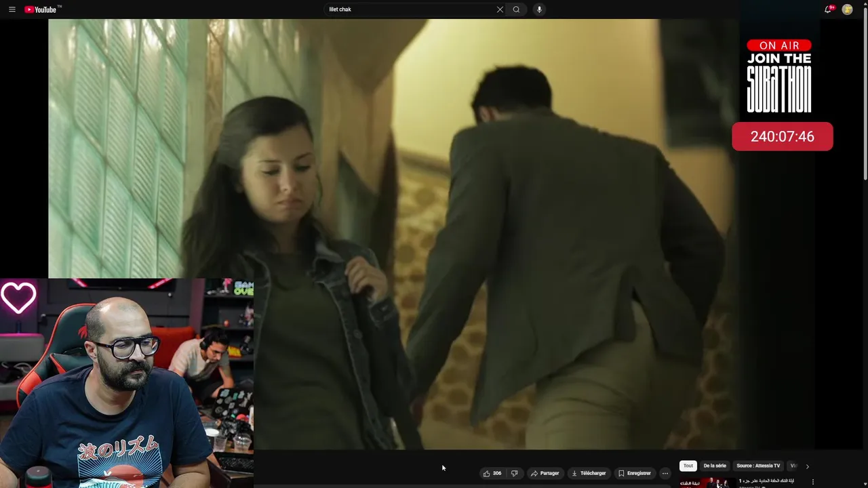Click the heart icon on the webcam overlay
Viewport: 868px width, 488px height.
coord(18,298)
